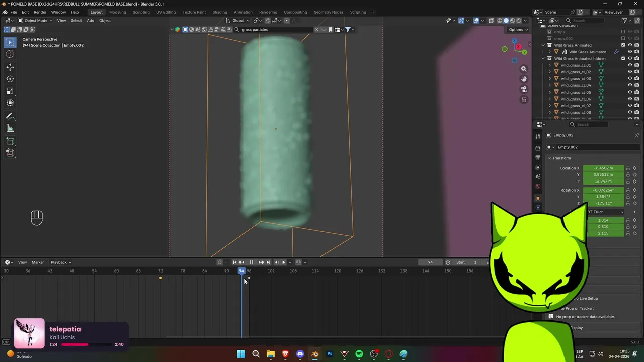Uncheck Wild Grass Animated_hidden collection checkbox
The height and width of the screenshot is (362, 644).
pyautogui.click(x=623, y=58)
